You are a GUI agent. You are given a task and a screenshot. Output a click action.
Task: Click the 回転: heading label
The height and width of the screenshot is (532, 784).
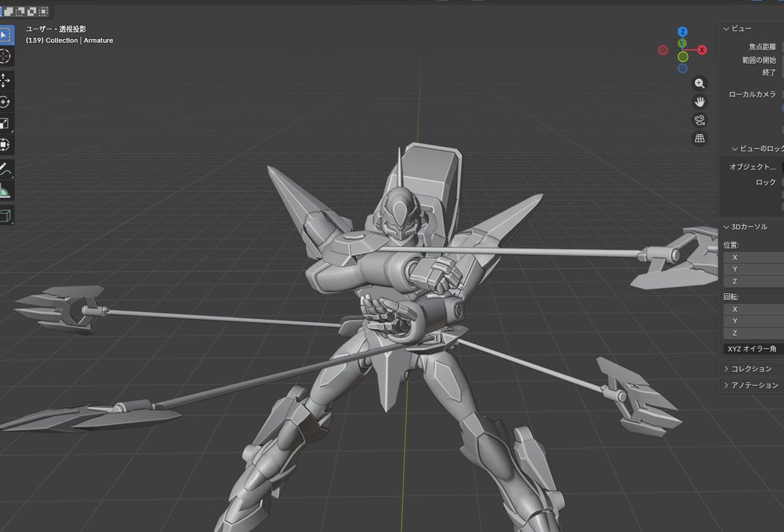point(731,296)
